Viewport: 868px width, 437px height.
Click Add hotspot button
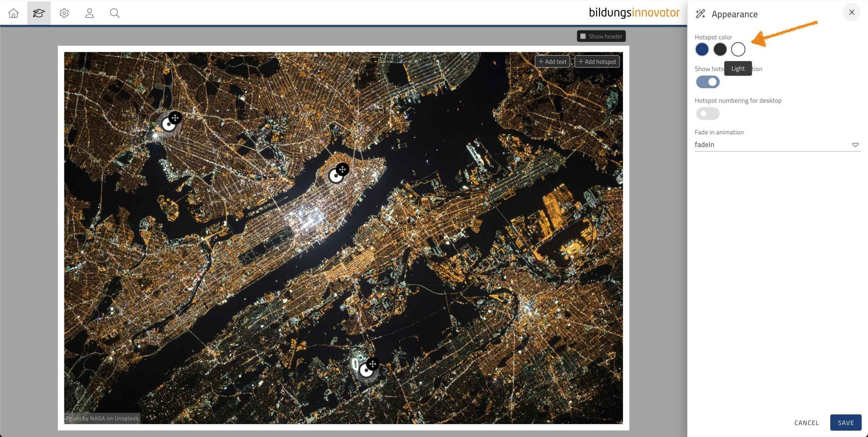tap(597, 62)
